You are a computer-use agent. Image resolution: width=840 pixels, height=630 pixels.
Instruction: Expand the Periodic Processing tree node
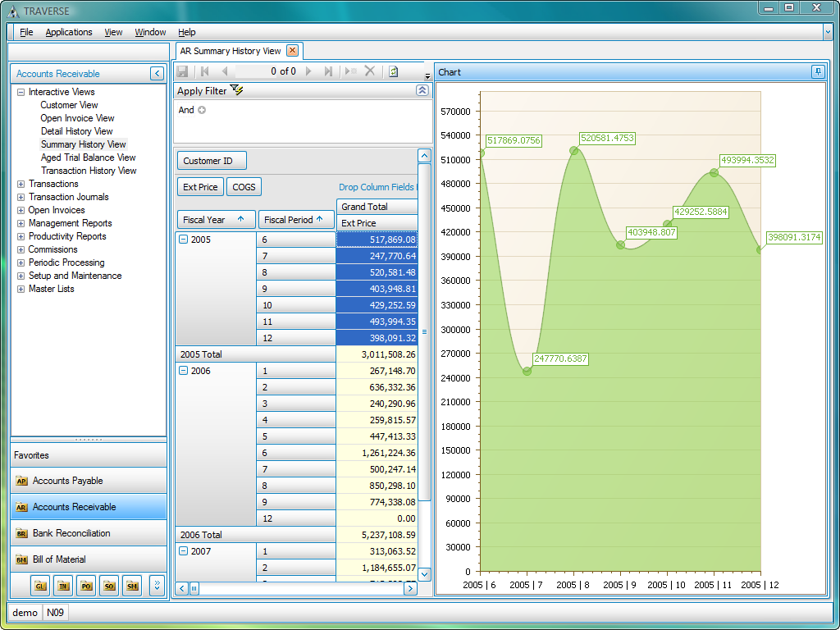click(21, 262)
